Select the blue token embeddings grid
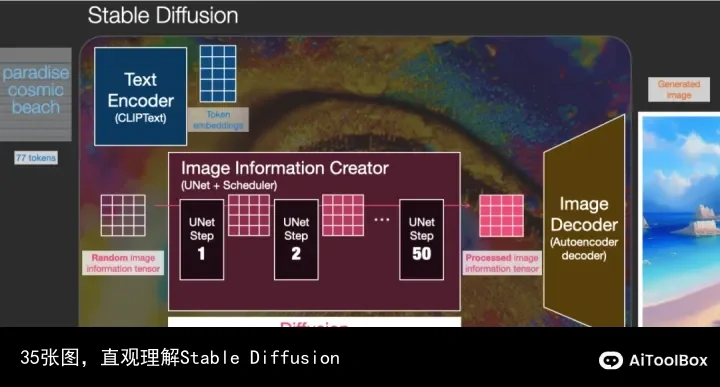The width and height of the screenshot is (720, 387). (x=218, y=73)
